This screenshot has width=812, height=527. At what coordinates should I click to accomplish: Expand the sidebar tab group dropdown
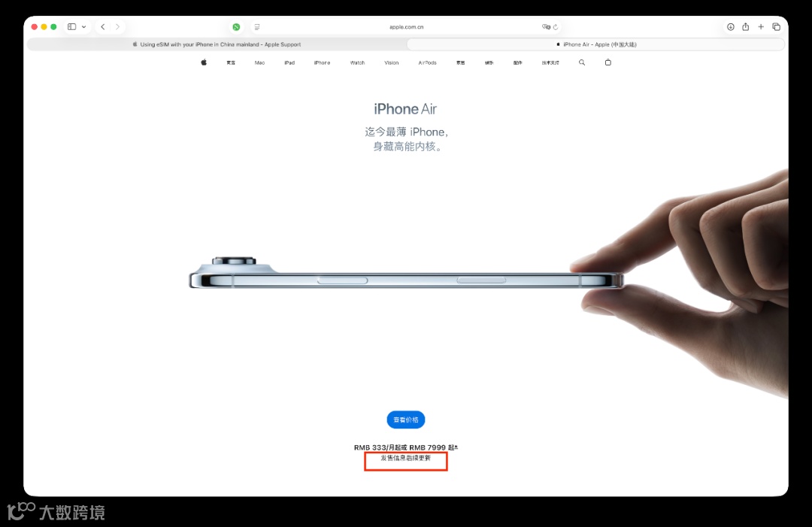[x=84, y=27]
